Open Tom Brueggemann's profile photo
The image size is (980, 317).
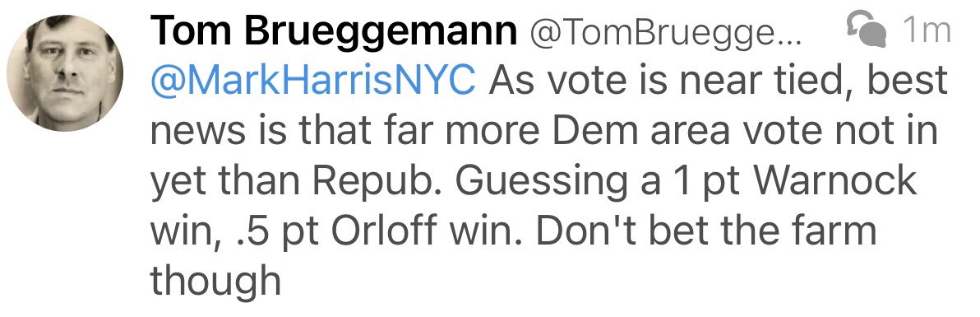pos(64,73)
